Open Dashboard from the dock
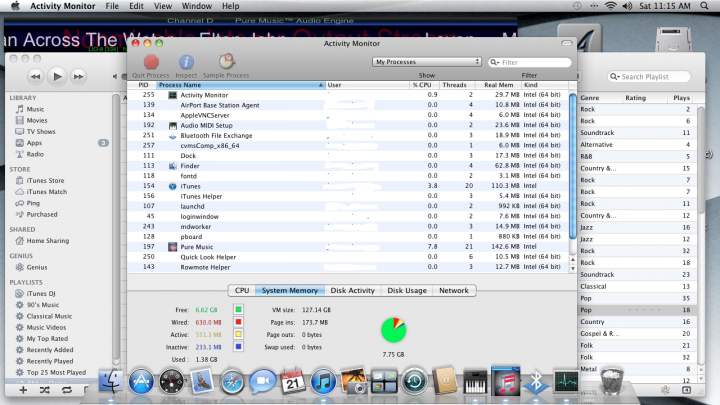 pyautogui.click(x=172, y=382)
